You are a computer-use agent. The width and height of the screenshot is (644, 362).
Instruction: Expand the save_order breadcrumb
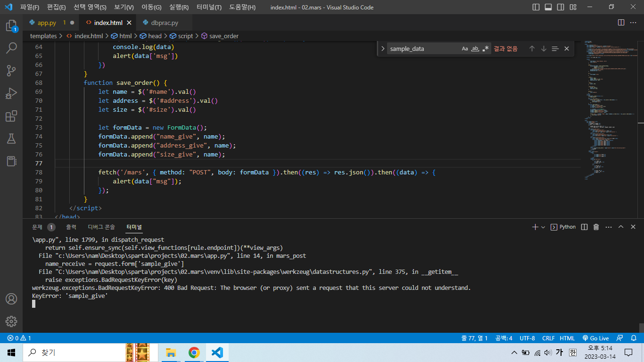point(220,36)
